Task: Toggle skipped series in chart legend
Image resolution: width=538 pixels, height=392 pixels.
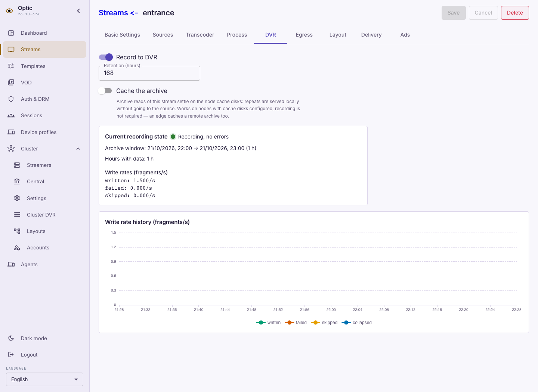Action: pos(324,323)
